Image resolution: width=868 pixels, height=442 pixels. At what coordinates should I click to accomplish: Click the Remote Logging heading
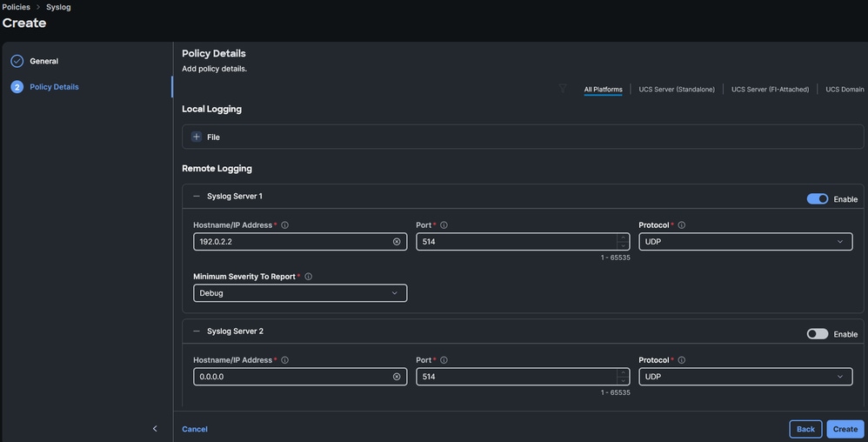coord(217,169)
